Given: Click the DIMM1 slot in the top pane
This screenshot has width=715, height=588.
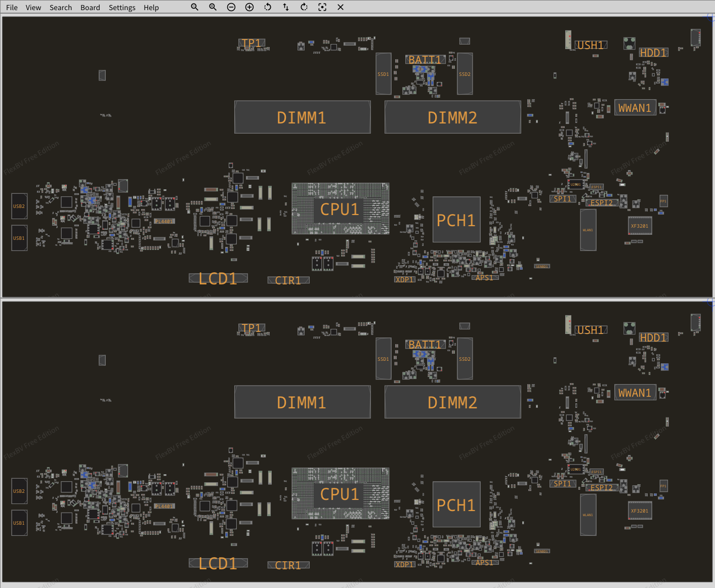Looking at the screenshot, I should [x=302, y=117].
